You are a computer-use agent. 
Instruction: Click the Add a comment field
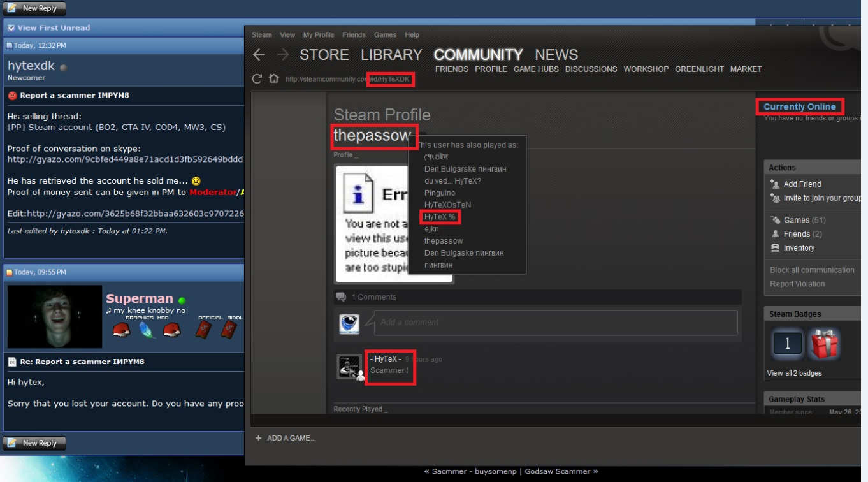point(556,323)
